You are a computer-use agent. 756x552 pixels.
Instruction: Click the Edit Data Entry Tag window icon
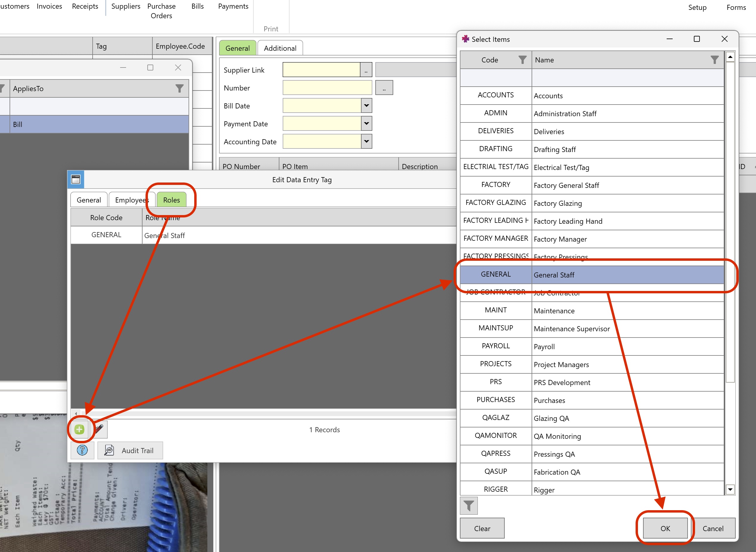pyautogui.click(x=76, y=180)
